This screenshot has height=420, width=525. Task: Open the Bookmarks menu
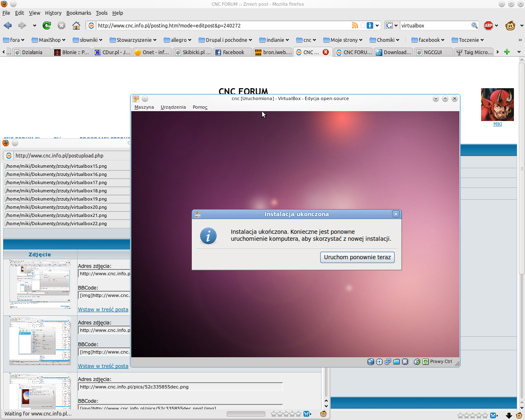coord(79,13)
